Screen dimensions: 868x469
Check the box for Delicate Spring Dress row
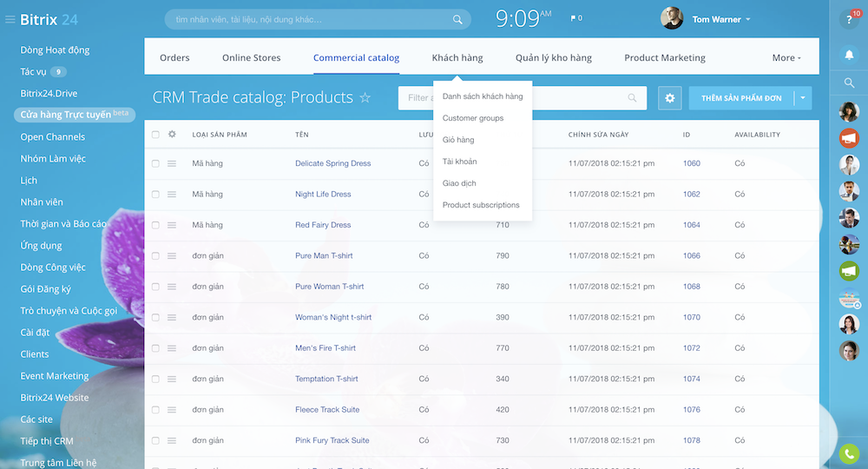point(155,163)
